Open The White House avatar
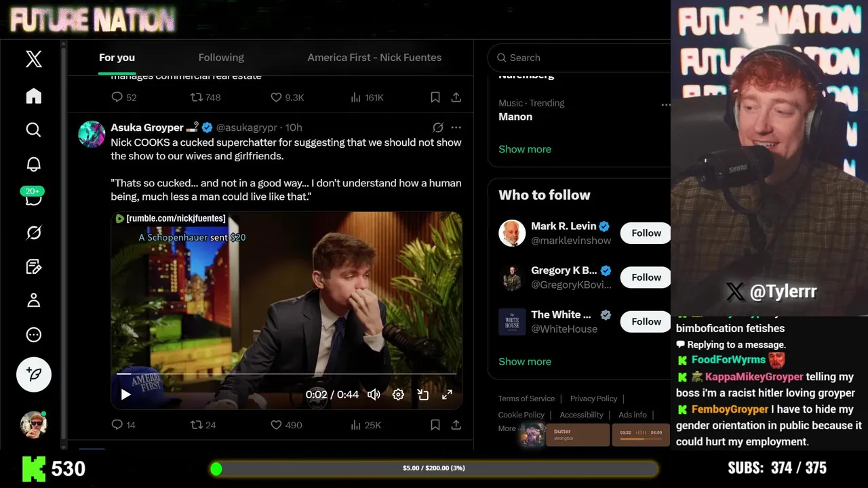 point(512,322)
